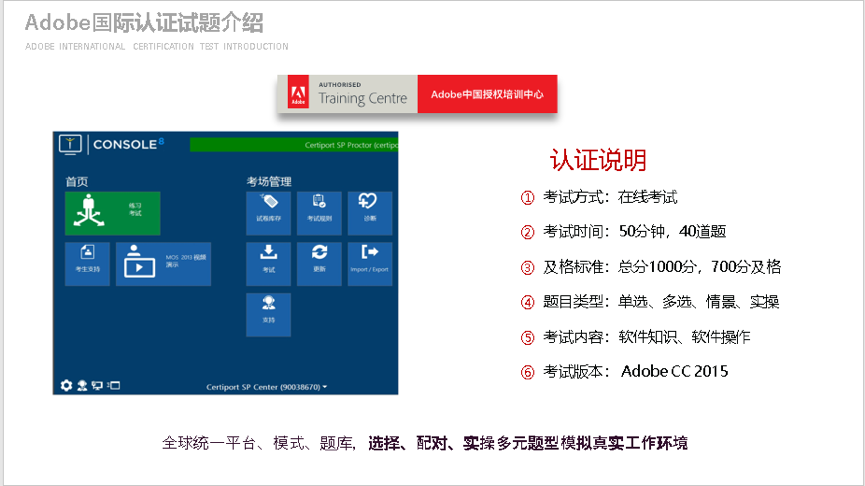Viewport: 865px width, 486px height.
Task: Click the bottom caption 全球统一平台、模式、题库
Action: tap(258, 443)
